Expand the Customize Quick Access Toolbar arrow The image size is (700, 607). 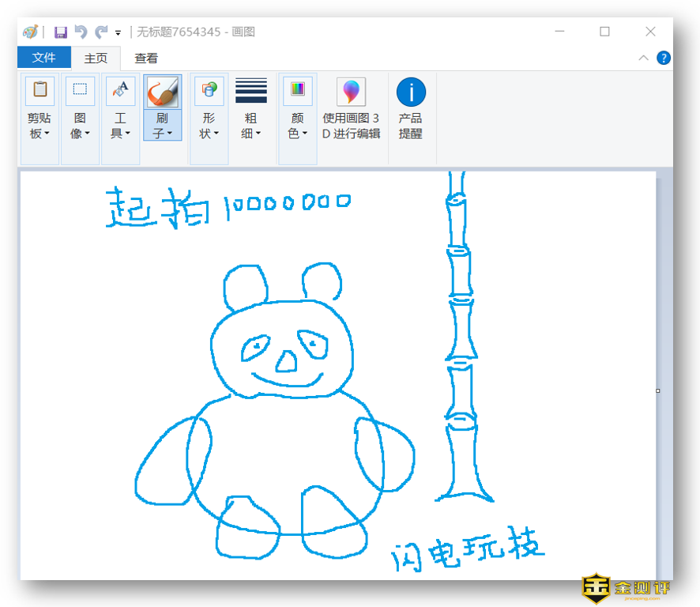119,33
